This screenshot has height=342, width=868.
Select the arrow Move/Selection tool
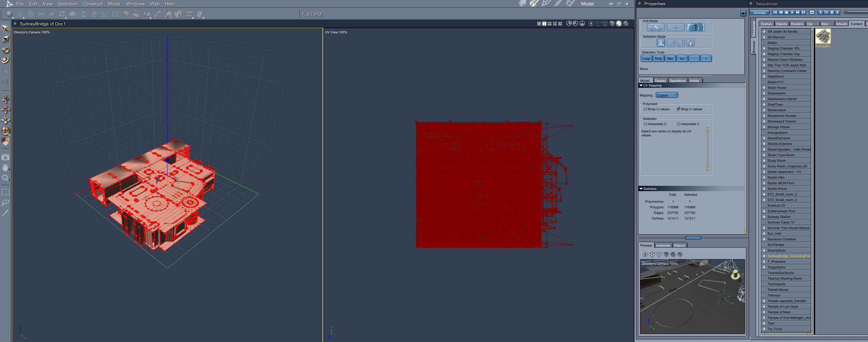[5, 28]
